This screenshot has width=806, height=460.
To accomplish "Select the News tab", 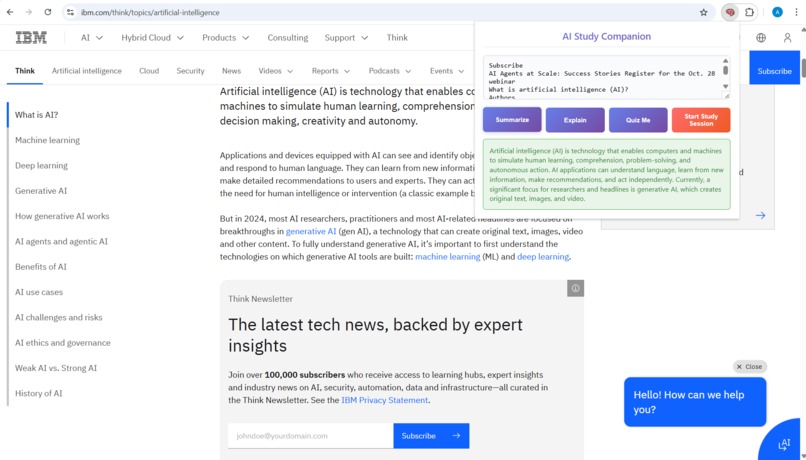I will [231, 71].
